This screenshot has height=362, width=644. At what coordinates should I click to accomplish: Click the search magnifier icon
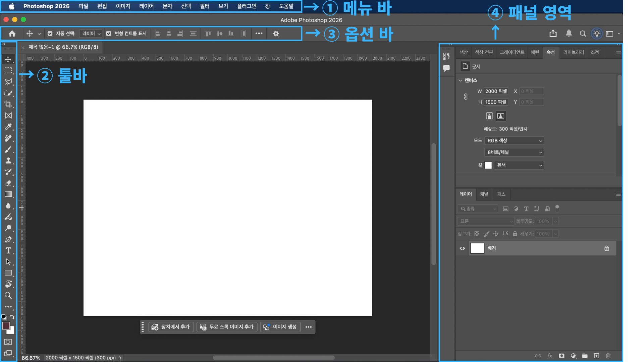click(x=583, y=34)
